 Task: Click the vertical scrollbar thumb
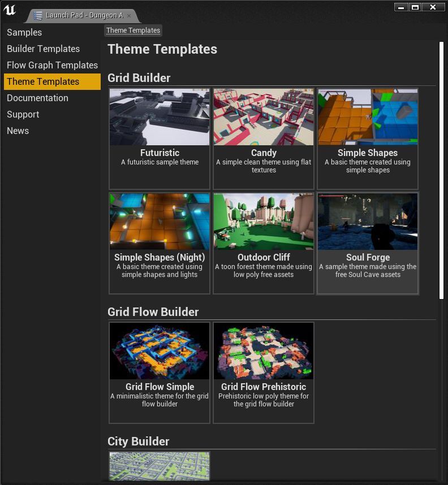point(442,171)
